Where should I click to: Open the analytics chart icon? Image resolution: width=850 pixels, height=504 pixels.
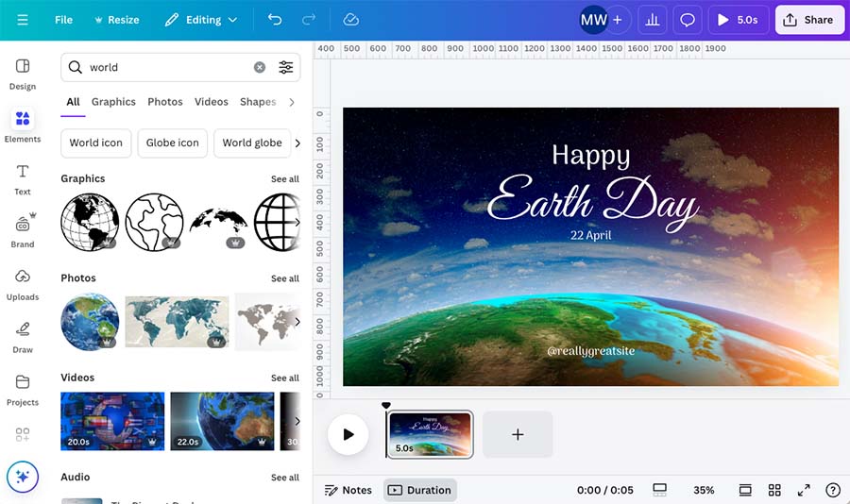652,20
